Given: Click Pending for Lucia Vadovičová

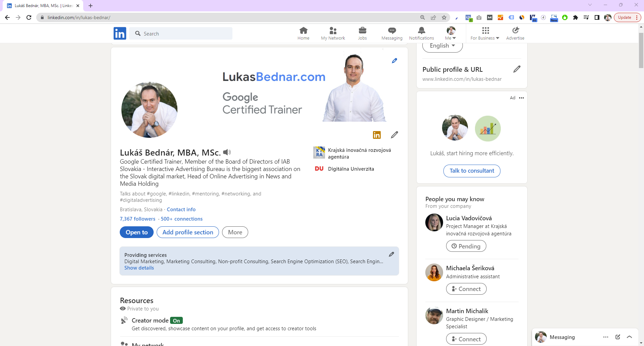Looking at the screenshot, I should [x=466, y=246].
